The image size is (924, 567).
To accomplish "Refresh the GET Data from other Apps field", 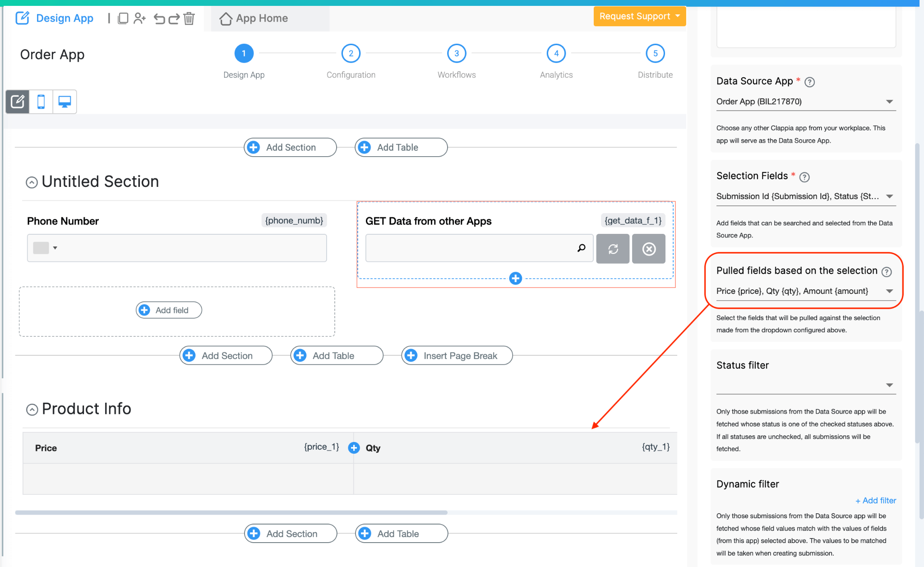I will coord(613,248).
